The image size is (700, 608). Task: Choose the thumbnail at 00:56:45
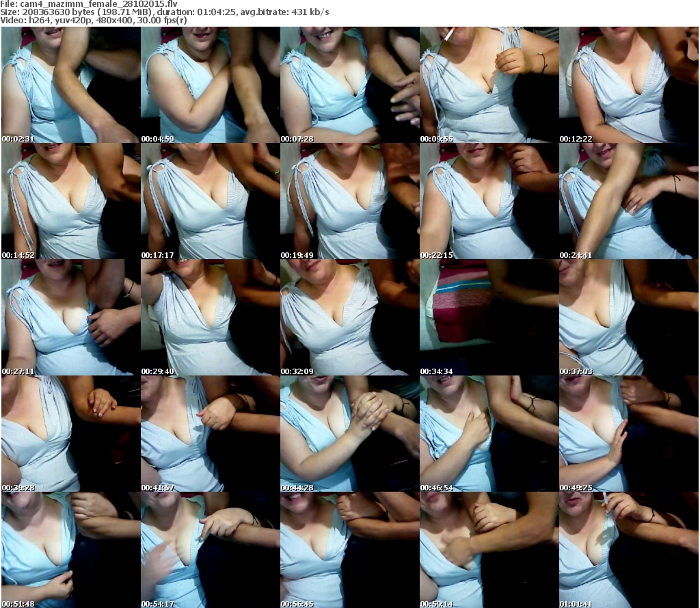(x=349, y=550)
